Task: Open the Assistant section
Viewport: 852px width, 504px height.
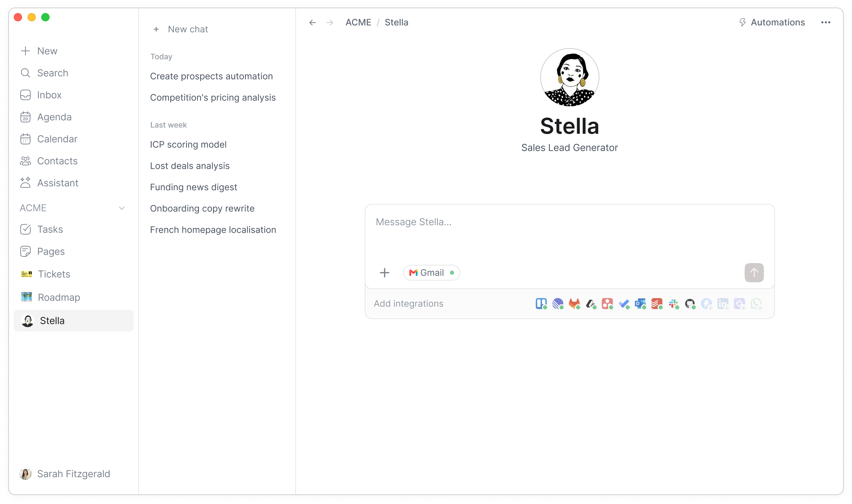Action: (73, 183)
